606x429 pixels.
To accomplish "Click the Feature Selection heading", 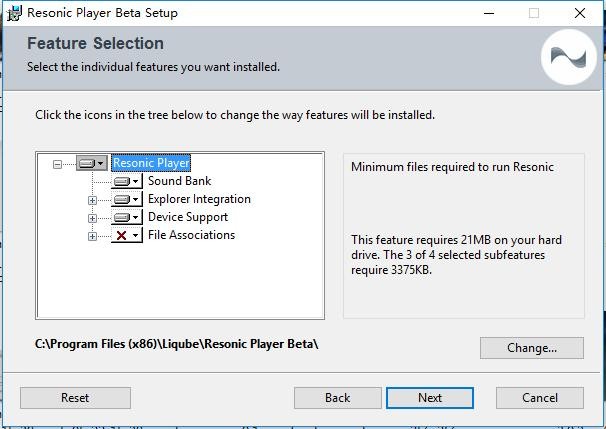I will coord(95,43).
